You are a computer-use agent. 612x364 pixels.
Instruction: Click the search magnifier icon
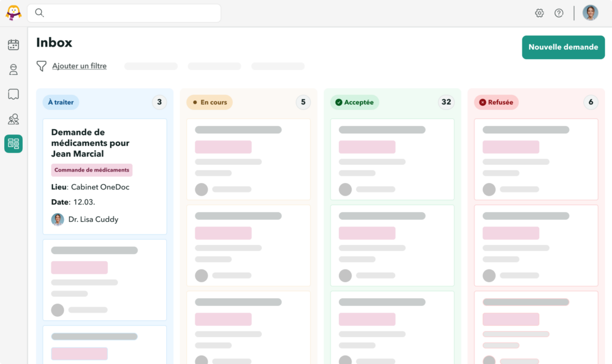[39, 13]
